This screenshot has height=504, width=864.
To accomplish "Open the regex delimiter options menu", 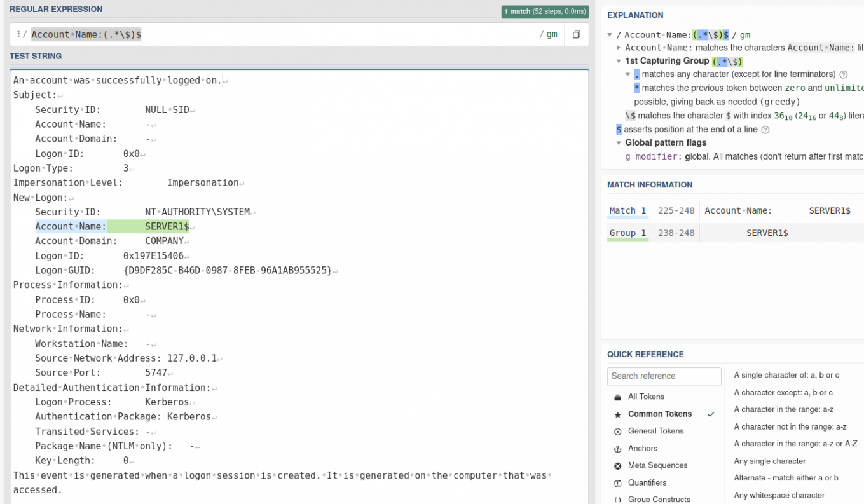I will (x=18, y=34).
